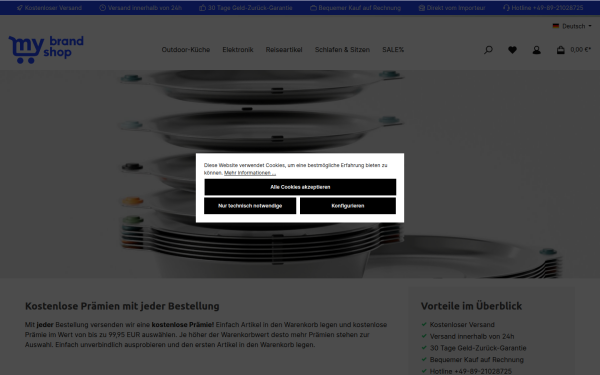Screen dimensions: 600x375
Task: Accept all cookies with Alle Cookies akzeptieren
Action: pos(300,187)
